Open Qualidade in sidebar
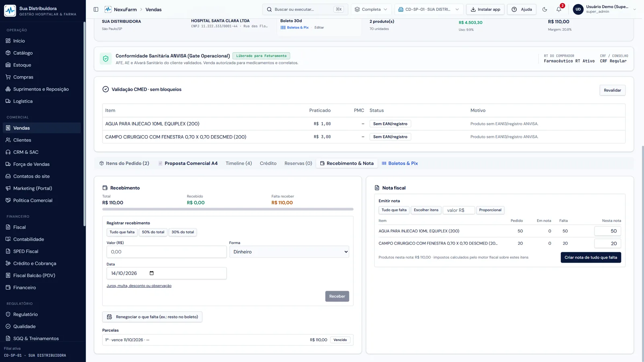The height and width of the screenshot is (362, 644). (x=42, y=326)
